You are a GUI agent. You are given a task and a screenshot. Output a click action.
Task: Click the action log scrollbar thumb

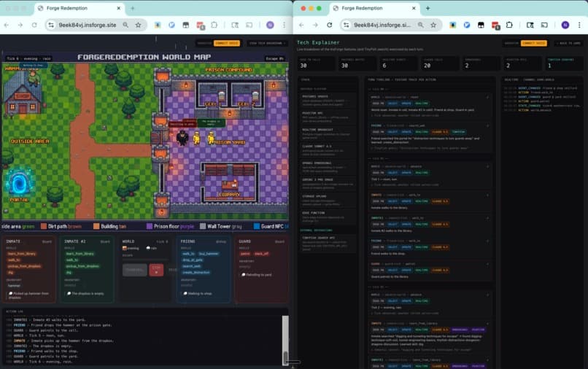click(x=285, y=357)
